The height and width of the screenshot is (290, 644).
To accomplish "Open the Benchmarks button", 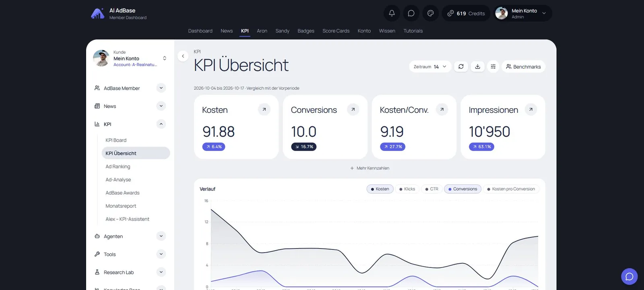I will tap(523, 66).
